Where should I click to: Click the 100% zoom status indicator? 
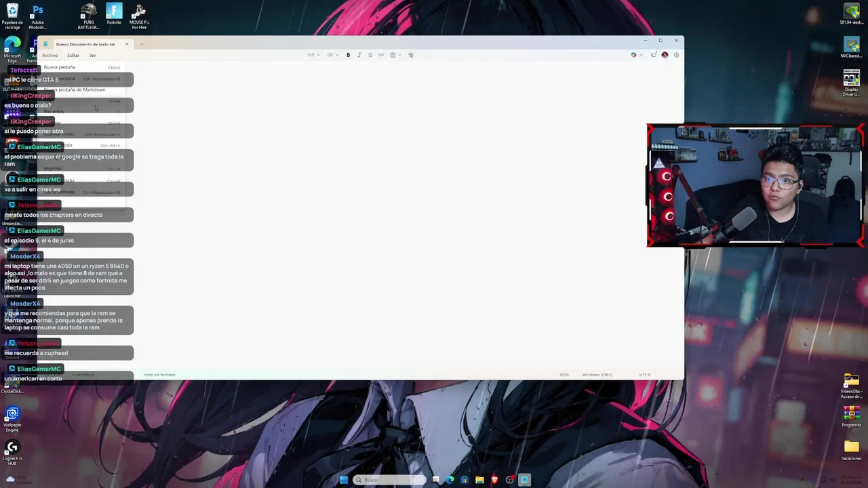(x=564, y=375)
